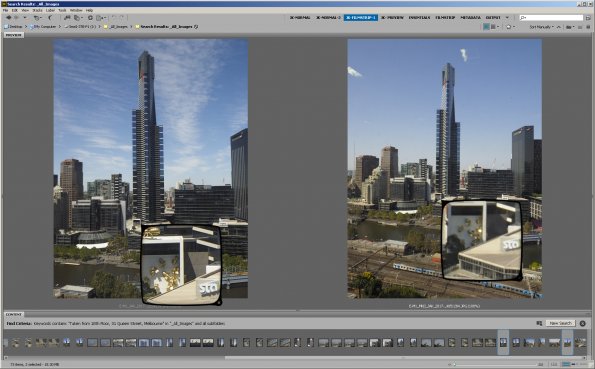Select the CONTENT panel tab
This screenshot has width=595, height=369.
14,314
